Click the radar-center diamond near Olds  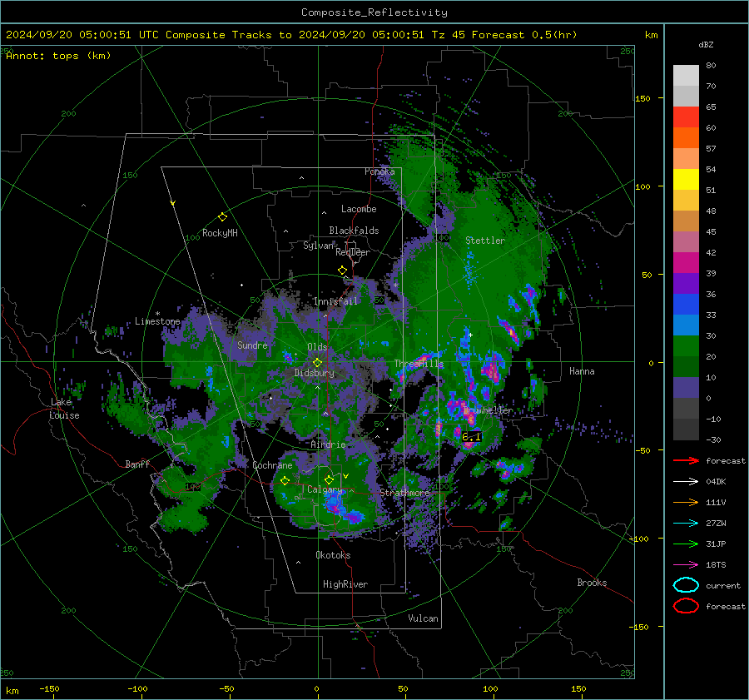317,363
